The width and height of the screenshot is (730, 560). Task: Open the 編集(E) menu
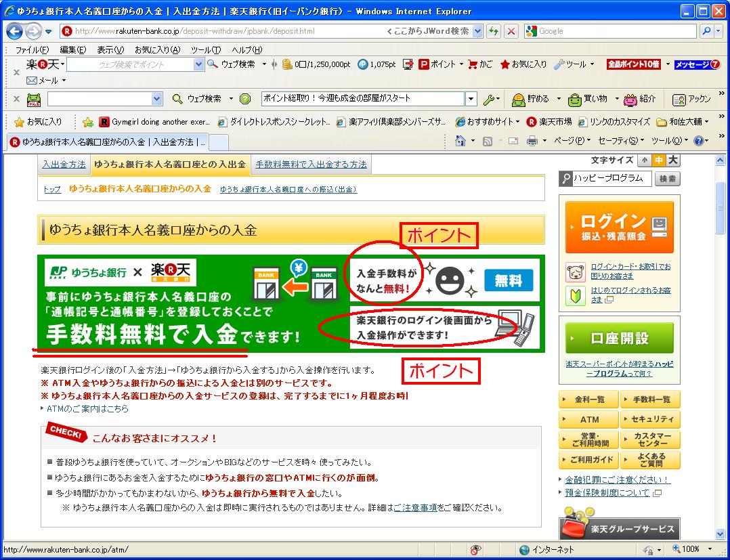pos(73,50)
